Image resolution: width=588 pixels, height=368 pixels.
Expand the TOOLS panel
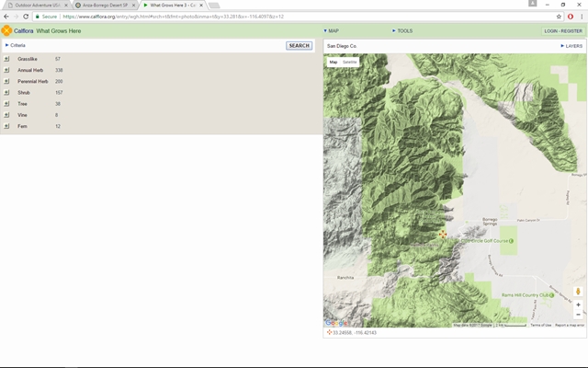click(x=403, y=30)
